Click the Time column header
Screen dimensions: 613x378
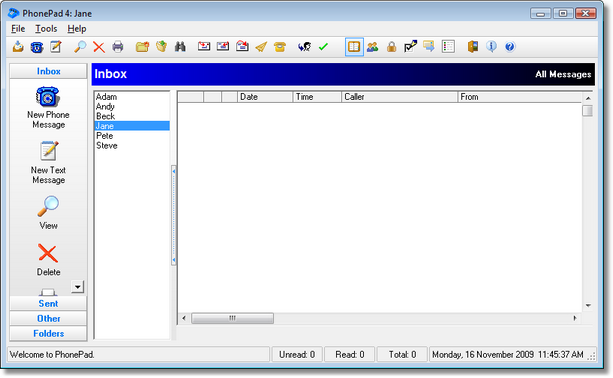tap(317, 97)
